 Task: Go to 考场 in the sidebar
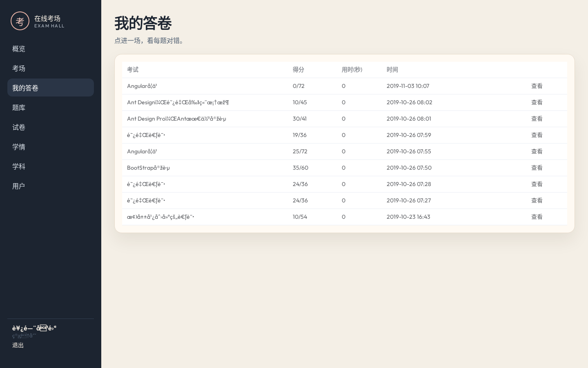[51, 68]
